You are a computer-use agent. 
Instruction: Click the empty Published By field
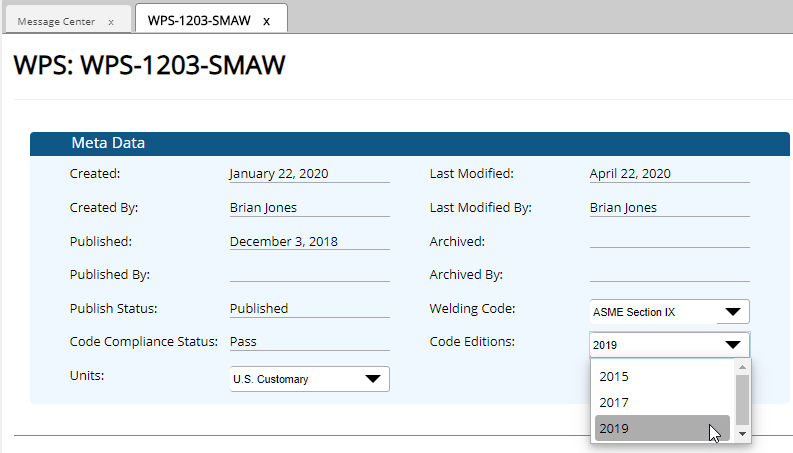[x=309, y=274]
